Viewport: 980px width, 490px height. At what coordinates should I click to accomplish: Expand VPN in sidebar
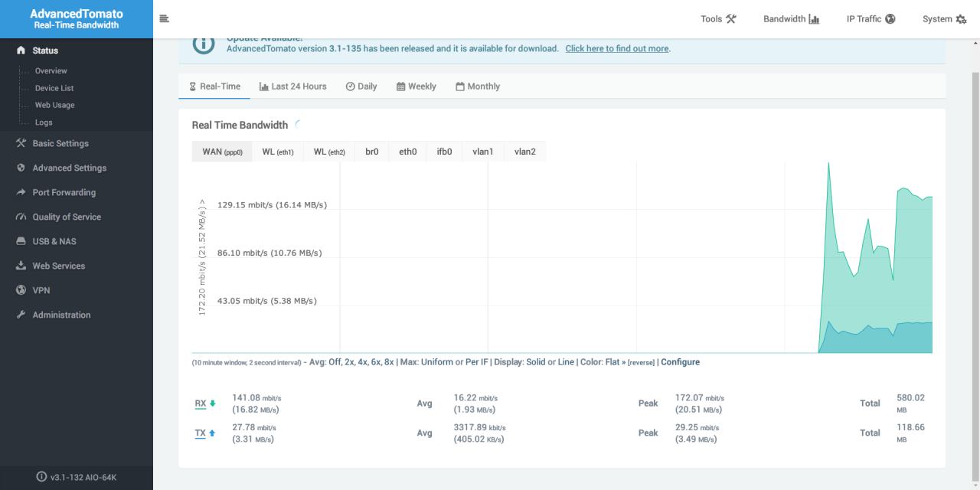tap(77, 290)
